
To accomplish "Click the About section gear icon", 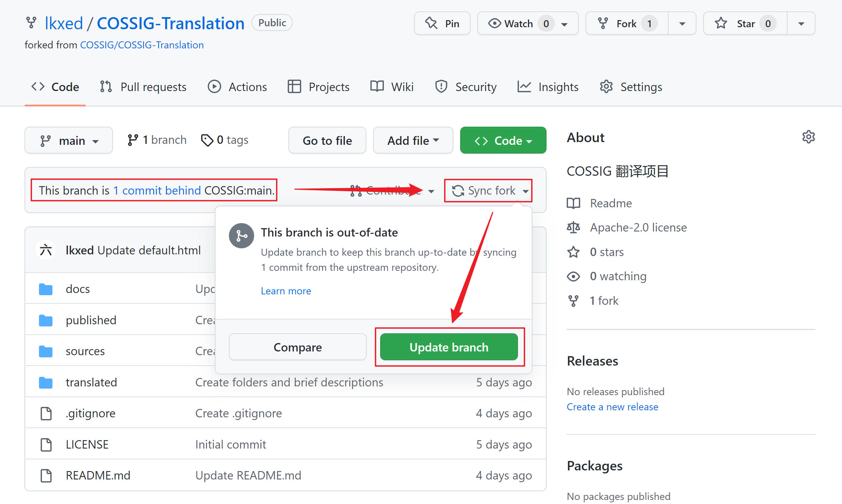I will pyautogui.click(x=808, y=137).
